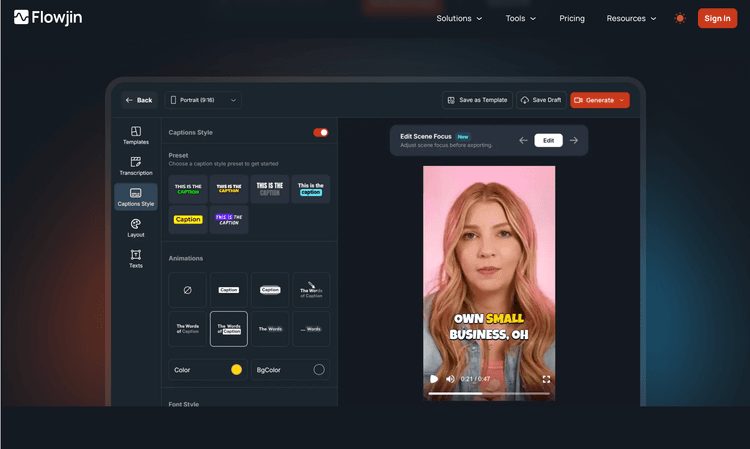Go to previous scene focus arrow
The image size is (750, 449).
tap(523, 141)
